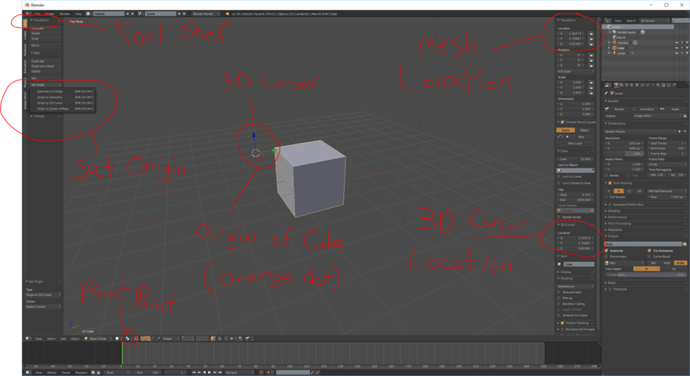Open the Global transform orientation dropdown
Screen dimensions: 690x376
[x=169, y=339]
